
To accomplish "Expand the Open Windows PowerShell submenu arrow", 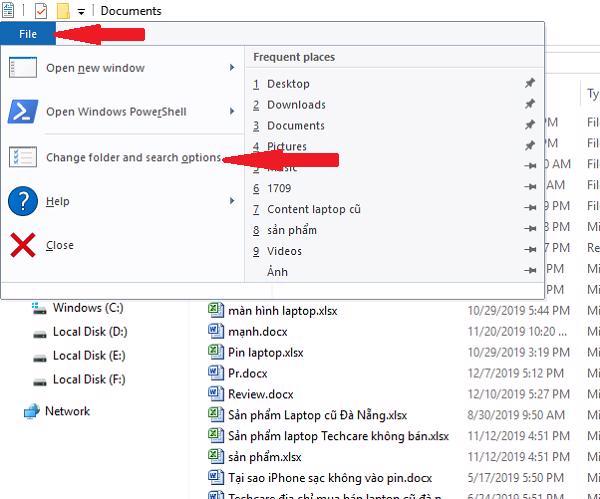I will click(x=232, y=111).
